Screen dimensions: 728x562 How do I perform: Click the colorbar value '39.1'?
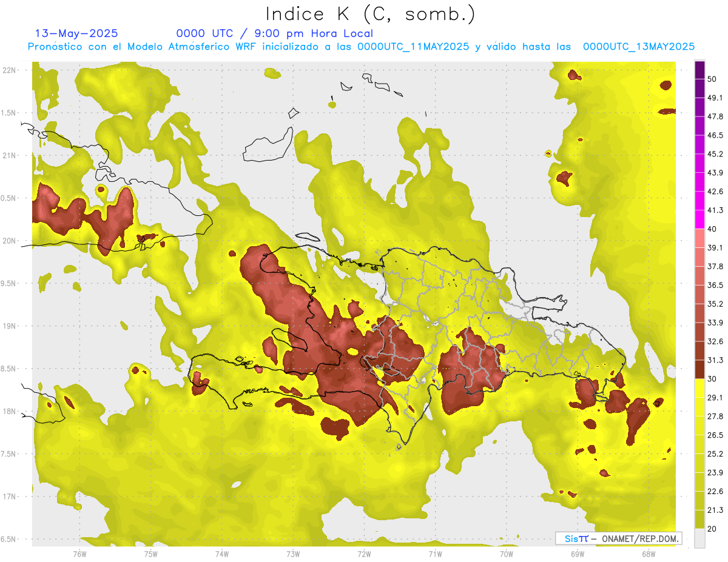click(715, 248)
